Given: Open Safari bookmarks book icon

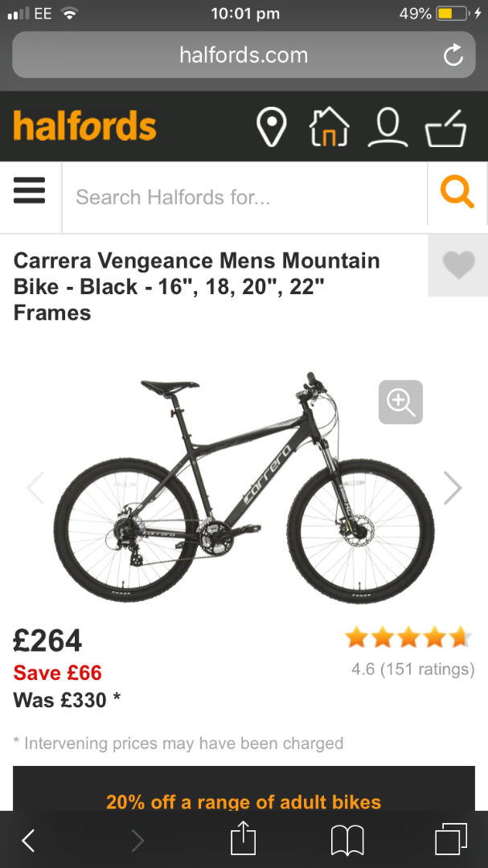Looking at the screenshot, I should click(347, 840).
